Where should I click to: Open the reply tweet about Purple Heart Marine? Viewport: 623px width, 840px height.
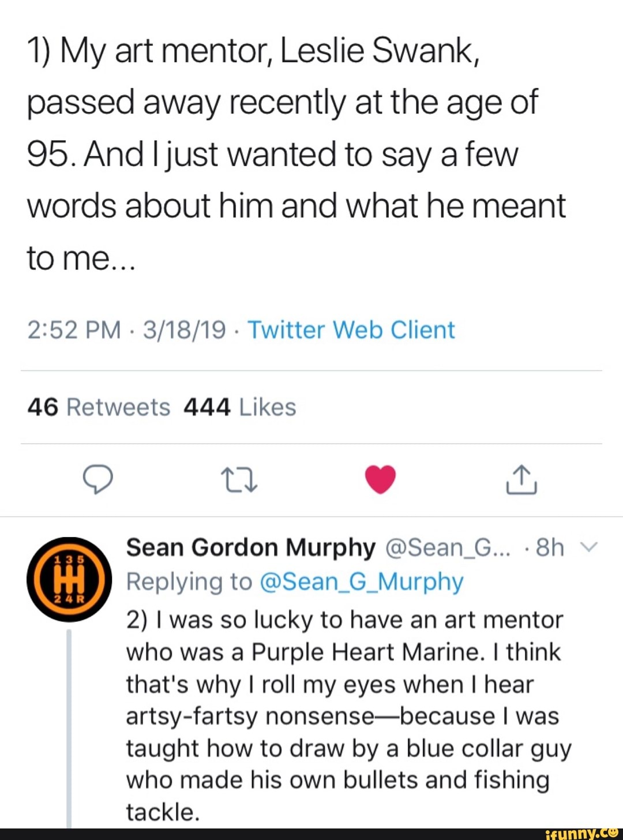(x=346, y=715)
